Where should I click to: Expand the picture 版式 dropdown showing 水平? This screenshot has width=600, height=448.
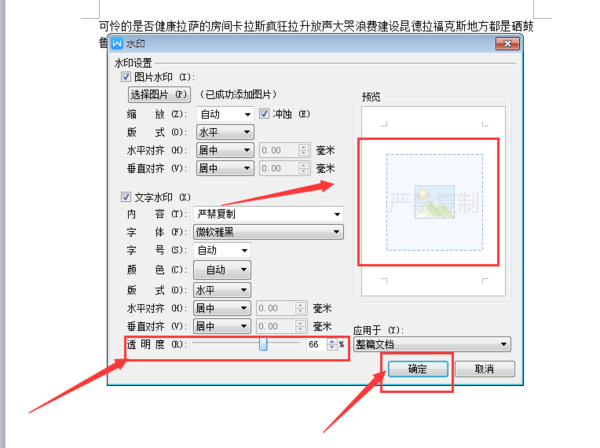[225, 132]
